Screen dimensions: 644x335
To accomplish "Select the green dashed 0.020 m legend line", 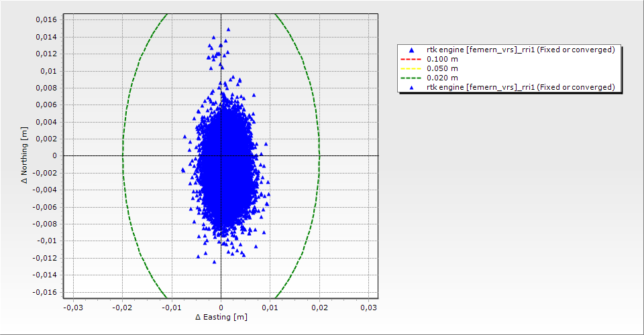I will pyautogui.click(x=411, y=78).
